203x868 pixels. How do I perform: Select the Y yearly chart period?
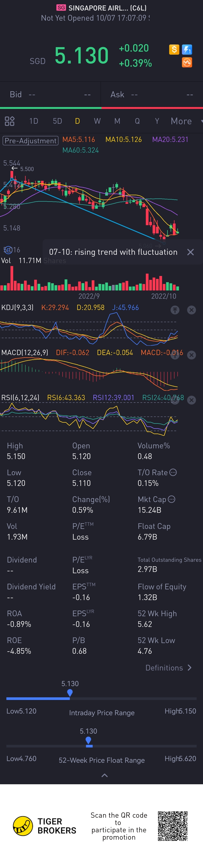pos(157,121)
